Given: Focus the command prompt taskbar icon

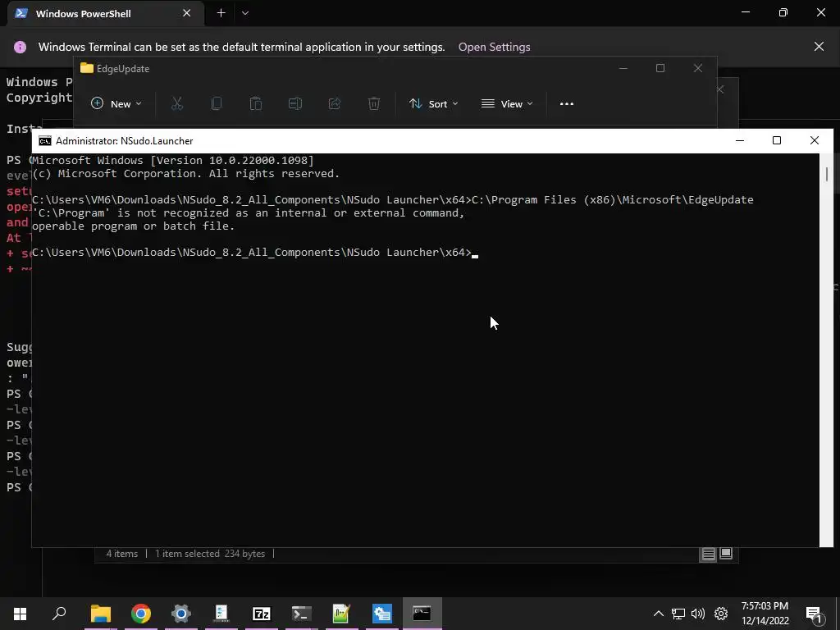Looking at the screenshot, I should [x=422, y=614].
